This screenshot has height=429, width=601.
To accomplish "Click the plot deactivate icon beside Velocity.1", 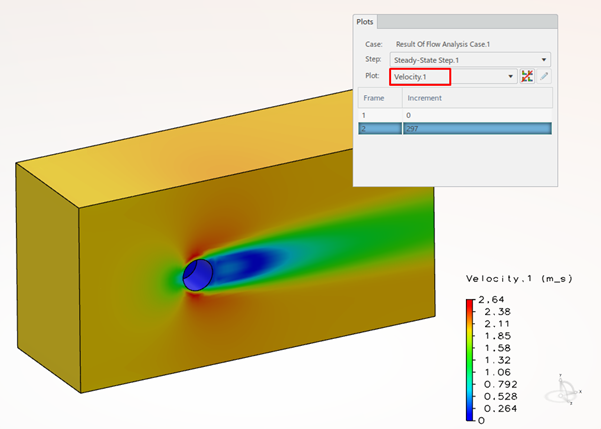I will (527, 77).
